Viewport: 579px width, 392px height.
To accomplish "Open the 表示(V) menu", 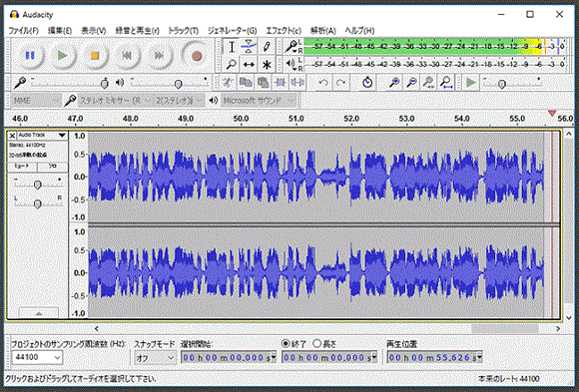I will pyautogui.click(x=94, y=31).
